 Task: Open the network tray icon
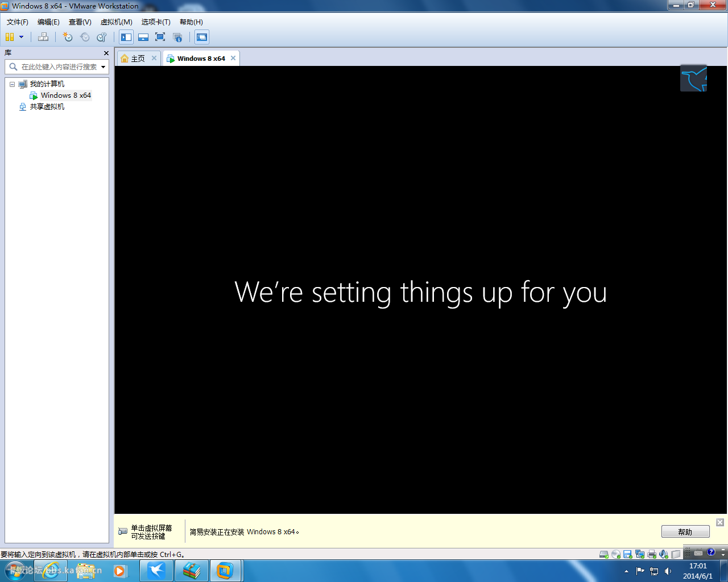tap(654, 571)
